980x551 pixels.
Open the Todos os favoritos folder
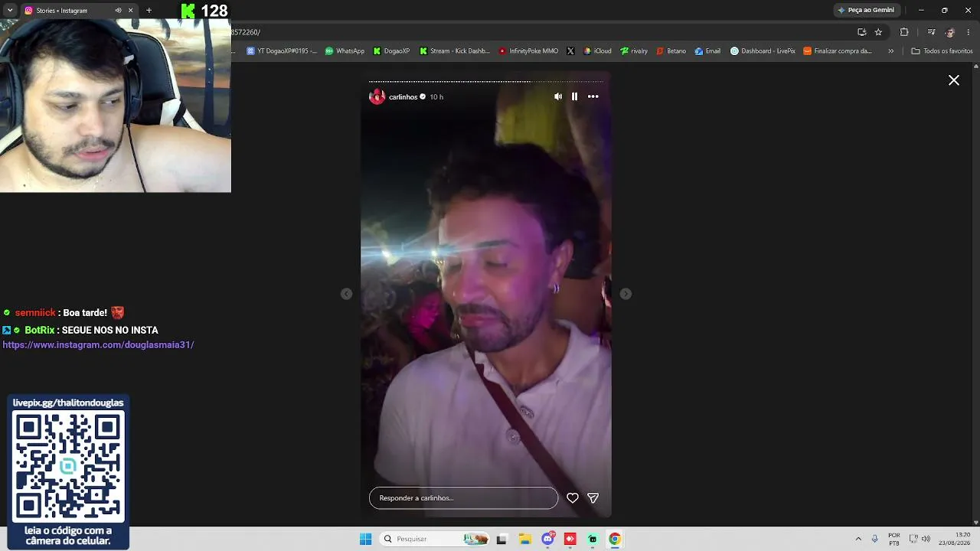click(942, 51)
